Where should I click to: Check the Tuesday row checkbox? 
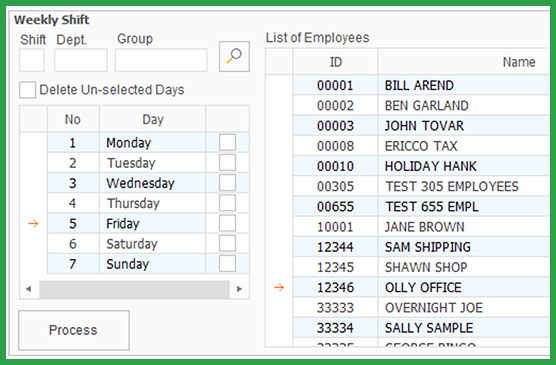pos(227,163)
